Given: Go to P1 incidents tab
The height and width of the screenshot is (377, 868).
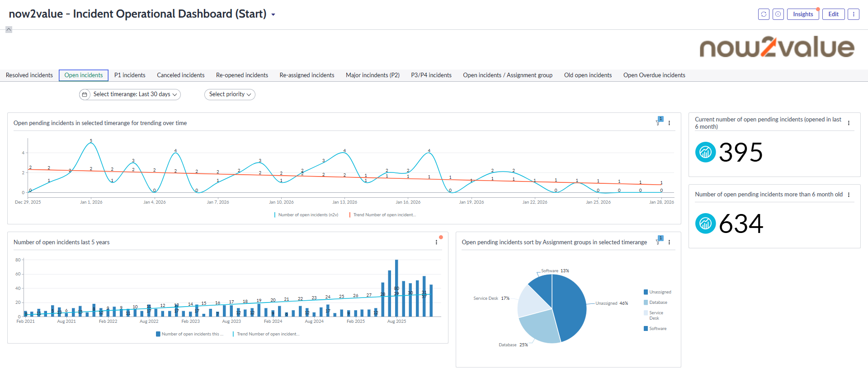Looking at the screenshot, I should tap(130, 75).
